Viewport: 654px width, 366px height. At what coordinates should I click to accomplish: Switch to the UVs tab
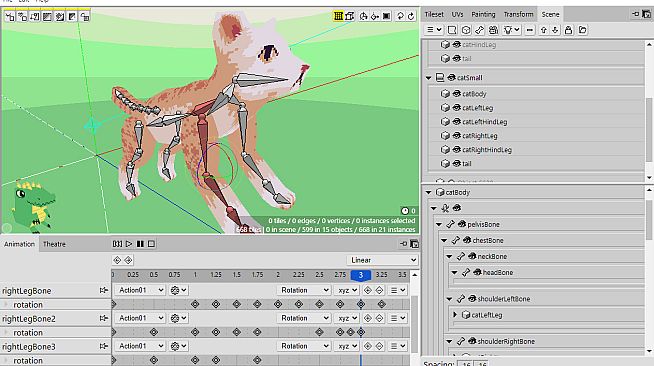(457, 14)
